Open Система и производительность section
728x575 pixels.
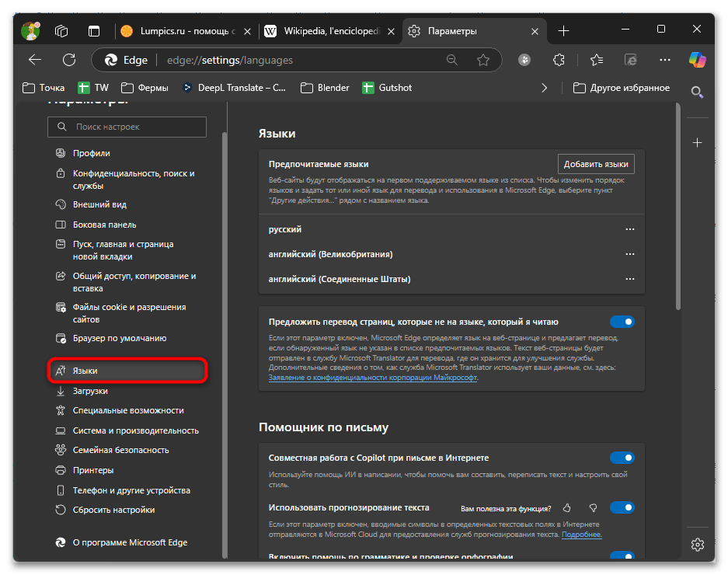click(x=135, y=430)
